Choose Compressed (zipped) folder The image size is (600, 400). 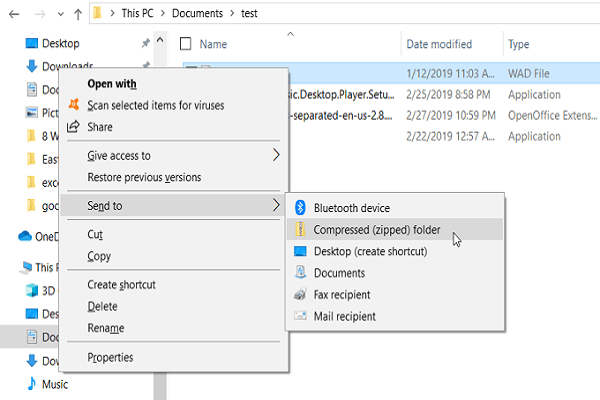[x=376, y=230]
